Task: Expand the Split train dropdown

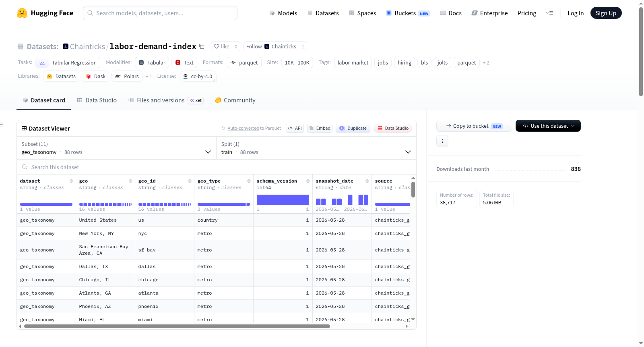Action: click(x=316, y=148)
